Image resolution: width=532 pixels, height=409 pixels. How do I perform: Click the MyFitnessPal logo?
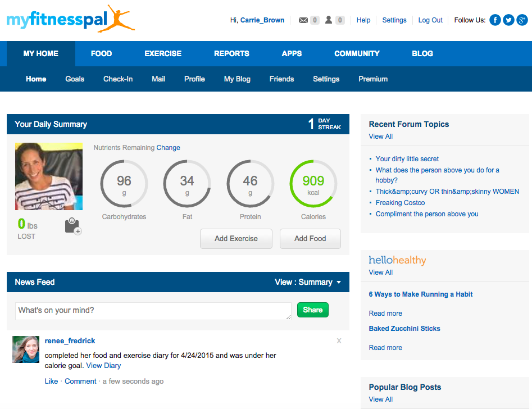point(71,19)
